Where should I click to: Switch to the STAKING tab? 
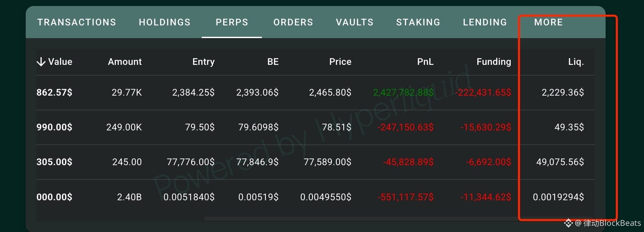pyautogui.click(x=418, y=22)
